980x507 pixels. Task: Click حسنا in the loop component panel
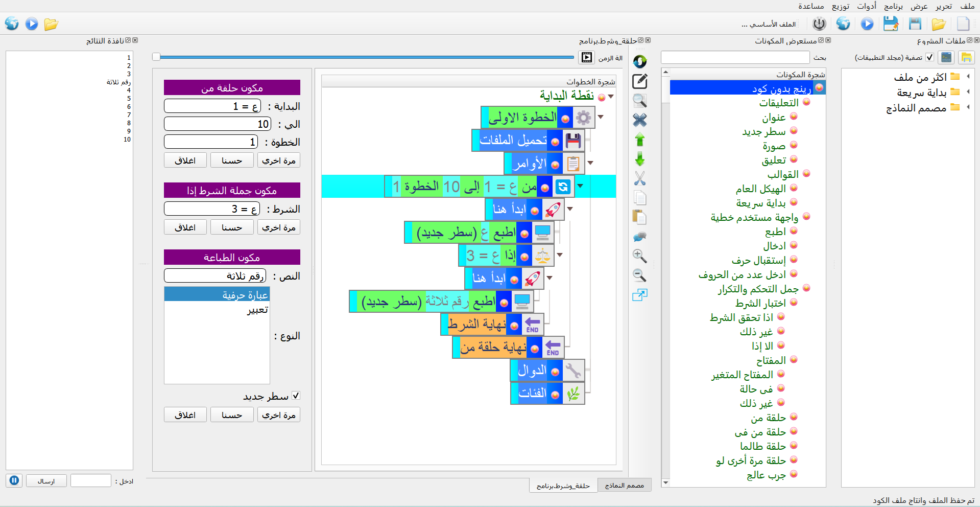(x=232, y=160)
